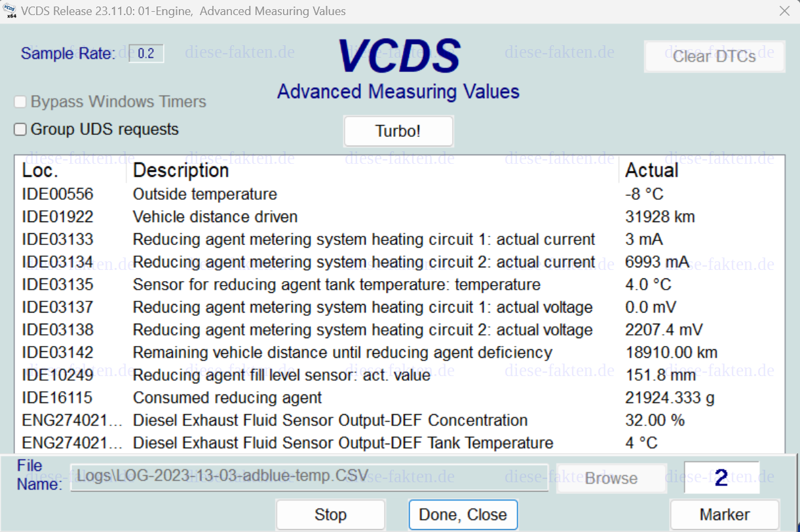Close the Advanced Measuring Values window
800x532 pixels.
[784, 10]
